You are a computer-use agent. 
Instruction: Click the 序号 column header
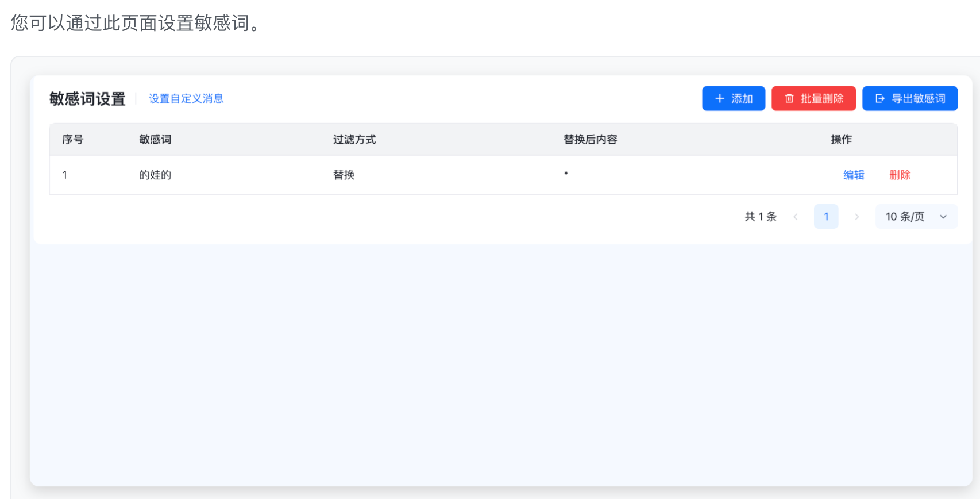tap(72, 140)
